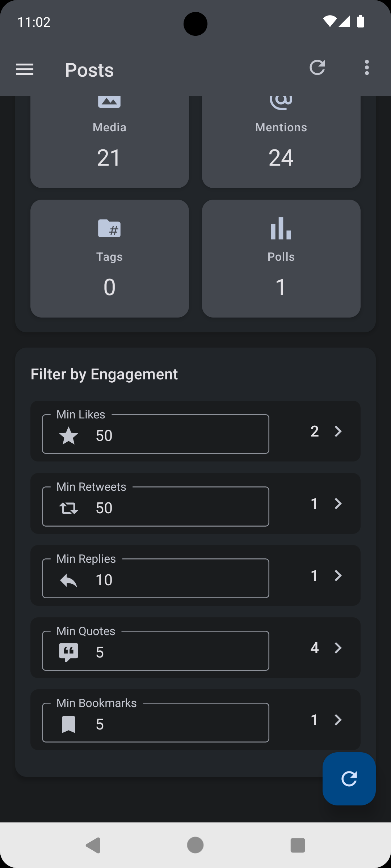This screenshot has height=868, width=391.
Task: Expand Min Likes results chevron
Action: pyautogui.click(x=338, y=431)
